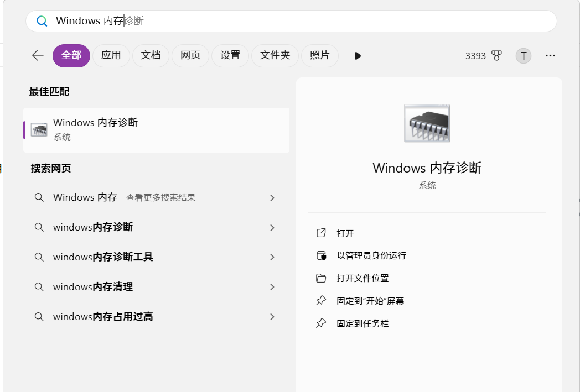Click the Microsoft Rewards trophy icon
580x392 pixels.
pyautogui.click(x=497, y=55)
